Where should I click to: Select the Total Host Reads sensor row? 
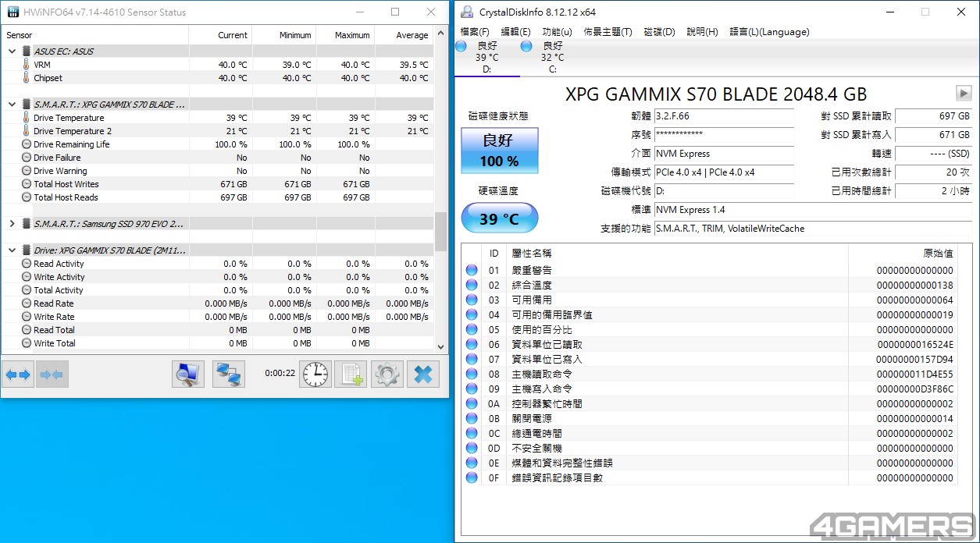pos(218,197)
